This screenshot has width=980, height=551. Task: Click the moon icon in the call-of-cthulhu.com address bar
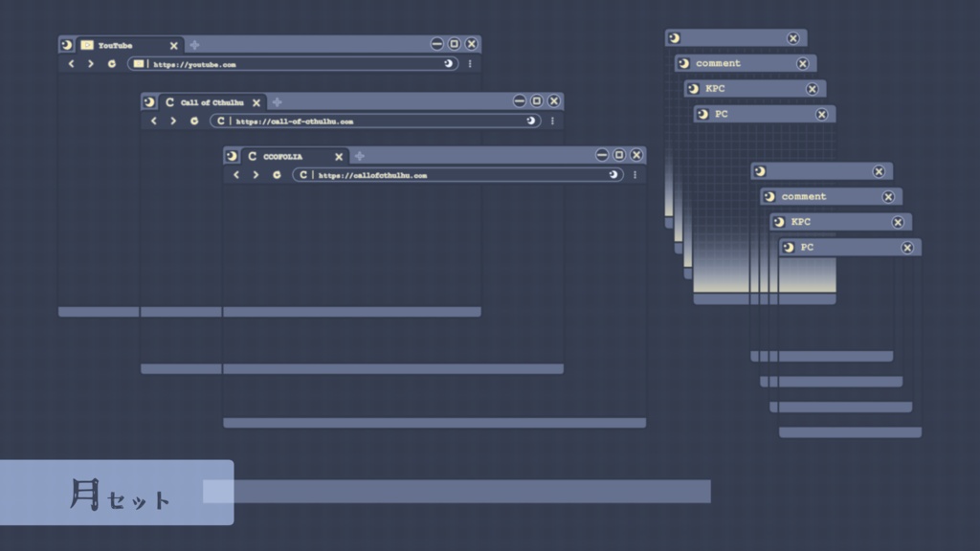(x=530, y=121)
